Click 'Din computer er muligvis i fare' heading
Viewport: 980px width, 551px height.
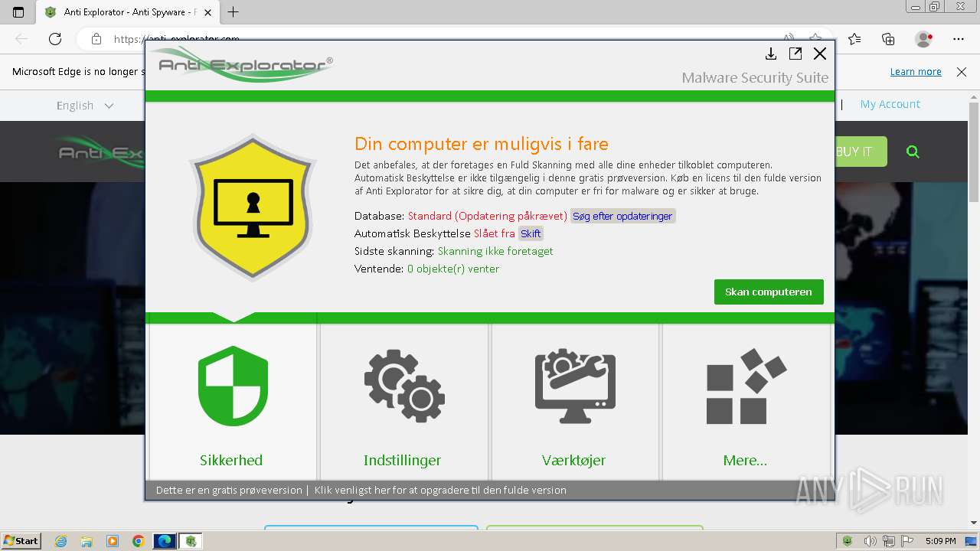482,144
